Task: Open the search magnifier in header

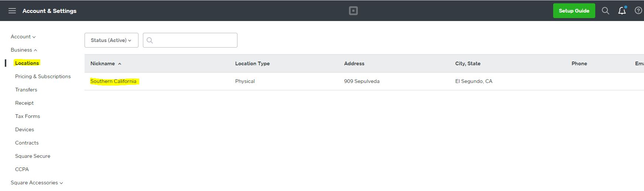Action: click(x=605, y=11)
